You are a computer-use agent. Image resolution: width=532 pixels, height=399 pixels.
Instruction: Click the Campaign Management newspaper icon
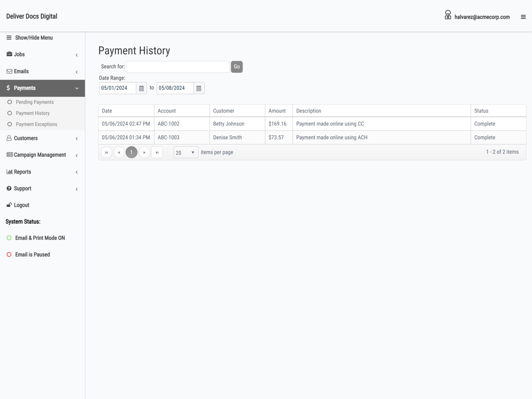(10, 155)
